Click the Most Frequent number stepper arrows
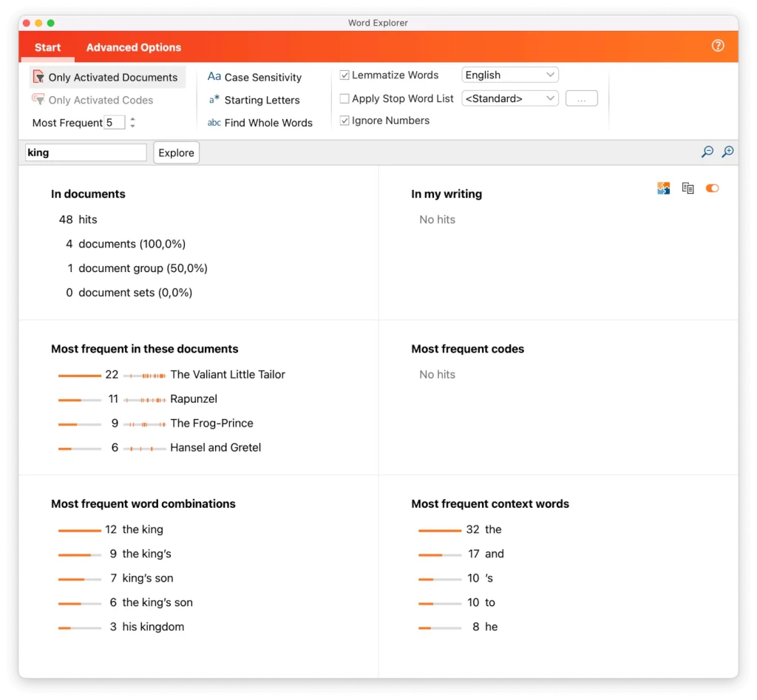 click(132, 123)
